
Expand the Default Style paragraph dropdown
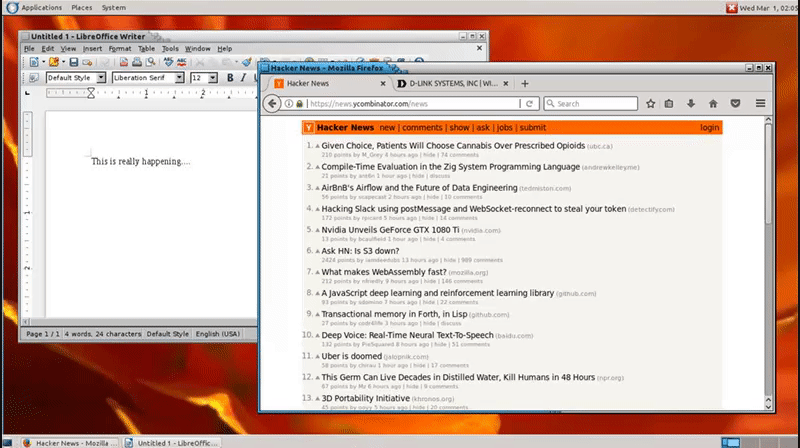(101, 78)
